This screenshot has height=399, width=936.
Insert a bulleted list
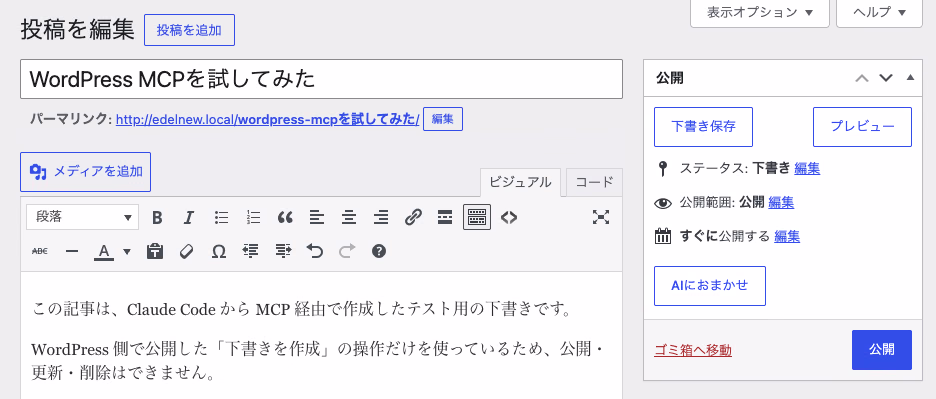point(221,217)
